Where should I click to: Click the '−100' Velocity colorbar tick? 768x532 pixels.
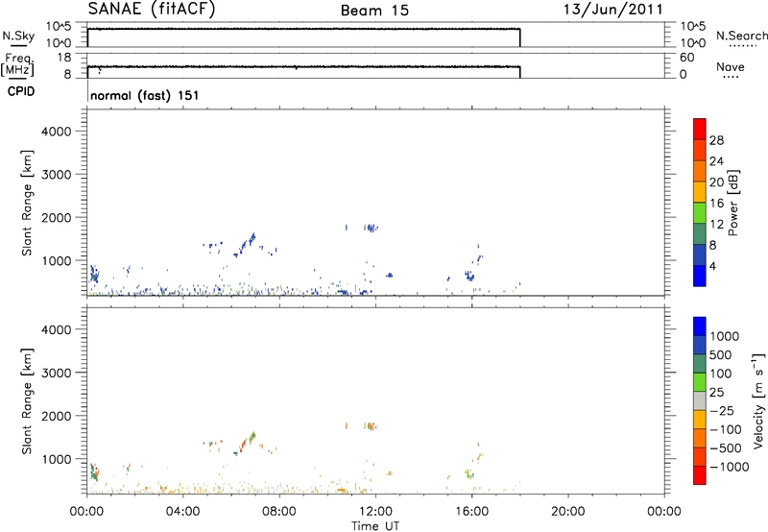[x=725, y=429]
